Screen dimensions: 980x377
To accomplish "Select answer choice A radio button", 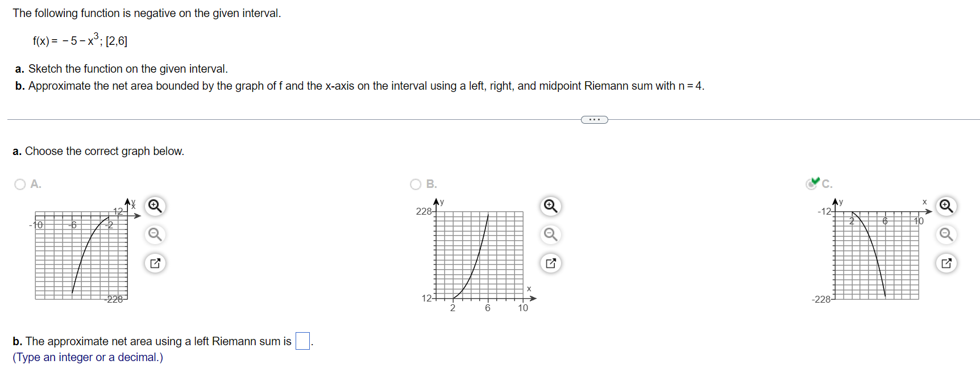I will pos(20,184).
